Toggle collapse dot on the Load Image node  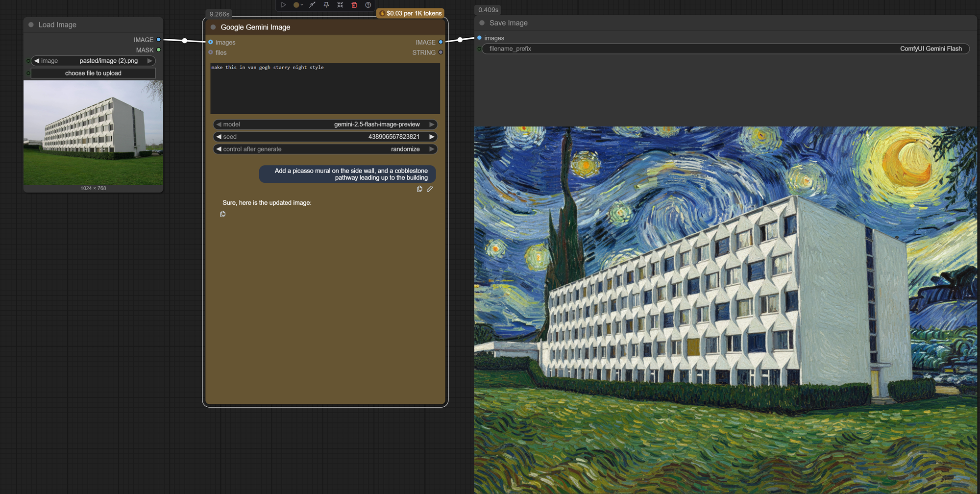pos(30,24)
